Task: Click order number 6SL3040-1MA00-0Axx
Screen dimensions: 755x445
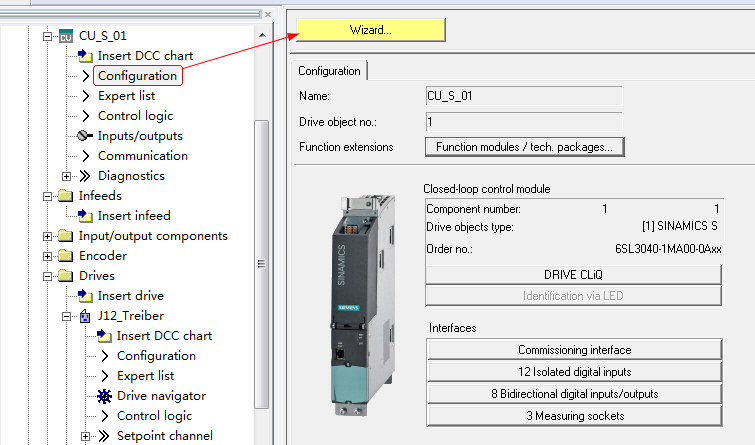Action: click(668, 249)
